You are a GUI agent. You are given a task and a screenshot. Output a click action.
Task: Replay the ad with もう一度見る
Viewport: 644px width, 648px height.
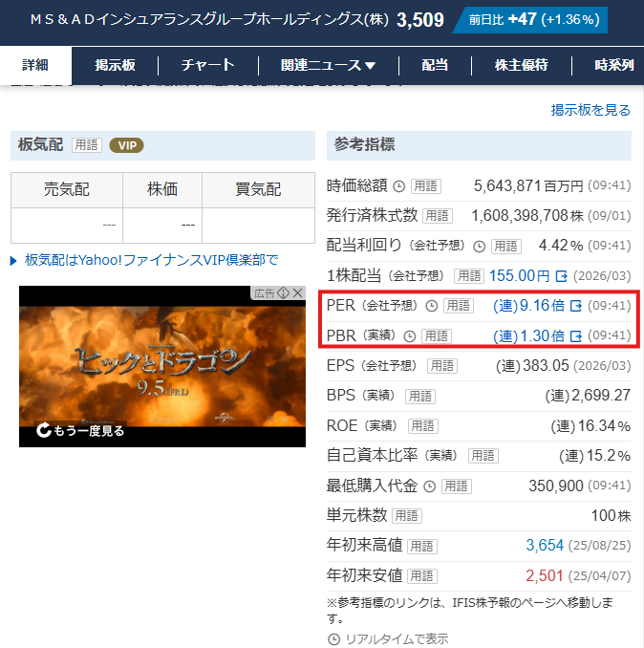(81, 431)
